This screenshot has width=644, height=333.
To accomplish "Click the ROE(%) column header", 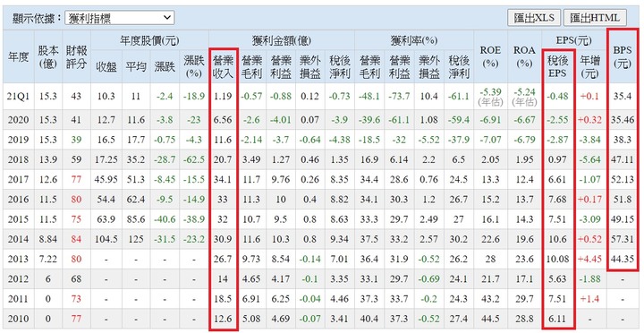I will coord(490,57).
